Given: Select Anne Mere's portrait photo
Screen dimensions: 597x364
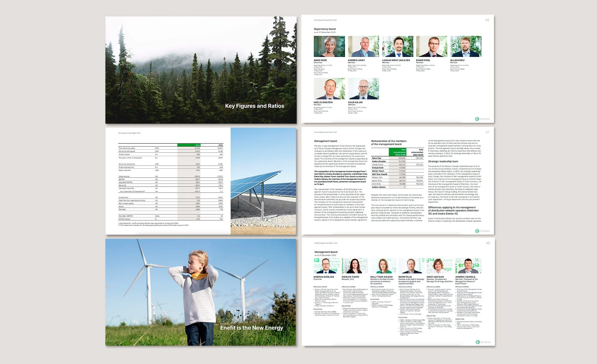Looking at the screenshot, I should (x=329, y=47).
